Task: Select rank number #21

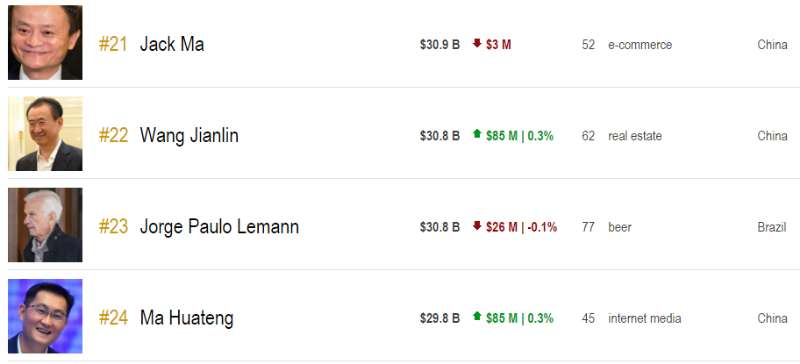Action: [113, 44]
